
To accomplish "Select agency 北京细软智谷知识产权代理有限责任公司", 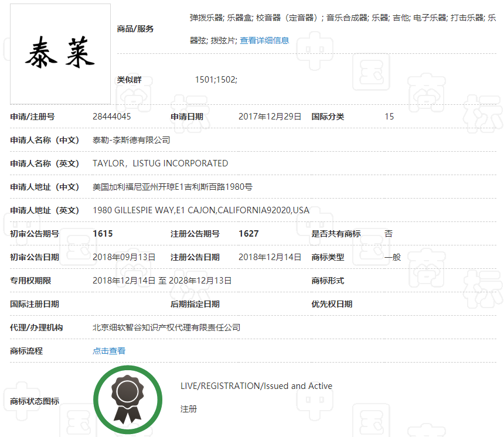I will [x=166, y=327].
